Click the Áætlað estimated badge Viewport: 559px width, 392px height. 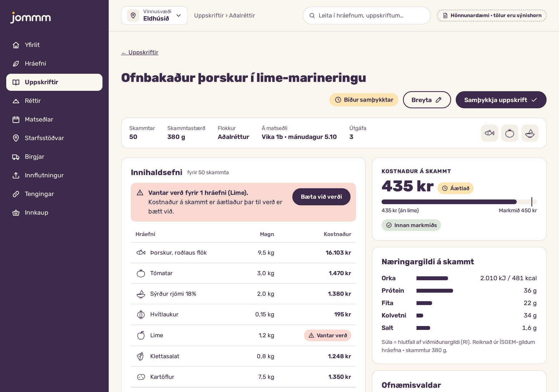tap(455, 188)
